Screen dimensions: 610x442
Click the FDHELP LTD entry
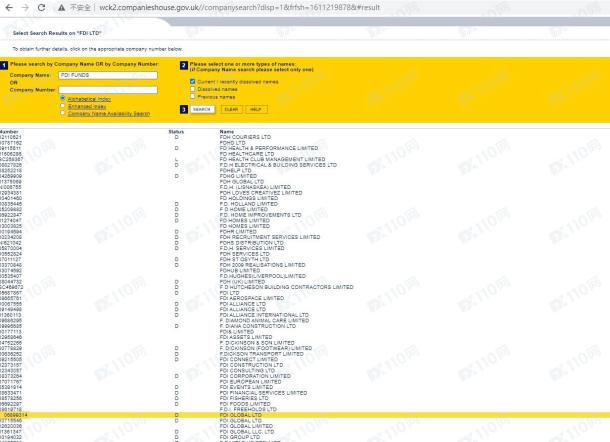point(235,171)
